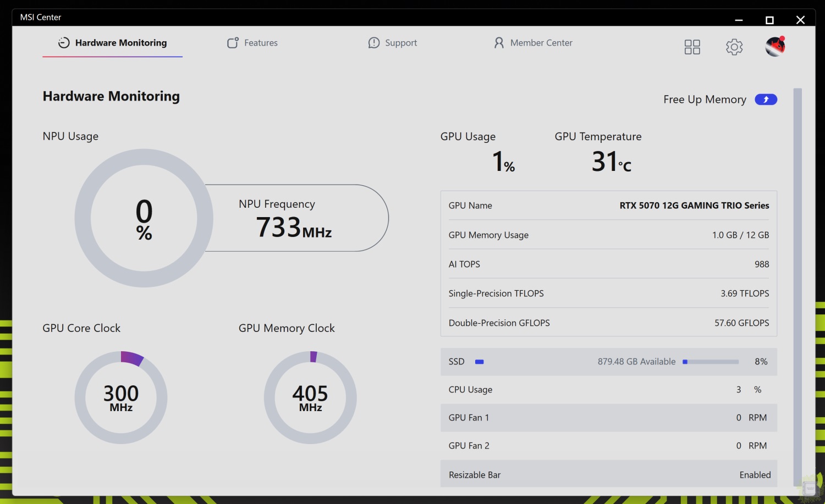Click the Member Center person icon

pos(499,43)
